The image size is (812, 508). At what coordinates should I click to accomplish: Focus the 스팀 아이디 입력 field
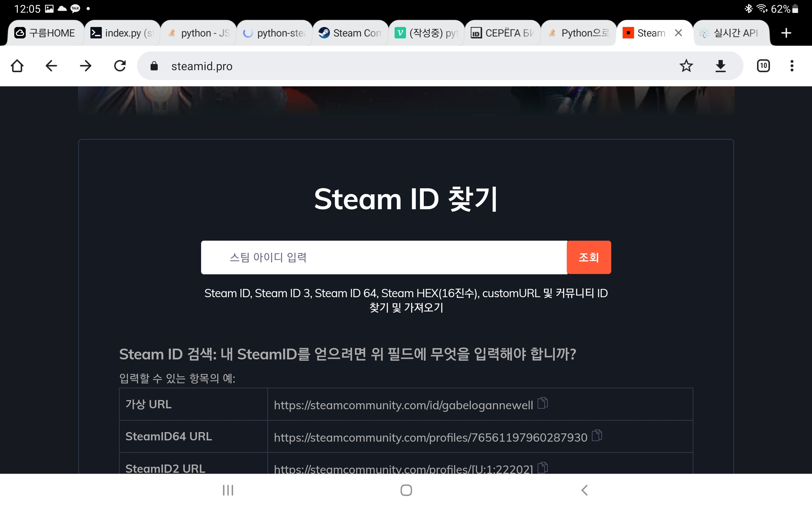tap(384, 257)
